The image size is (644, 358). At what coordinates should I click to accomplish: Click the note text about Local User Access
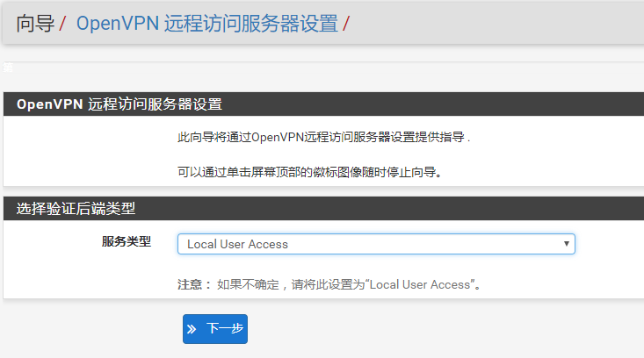coord(329,284)
